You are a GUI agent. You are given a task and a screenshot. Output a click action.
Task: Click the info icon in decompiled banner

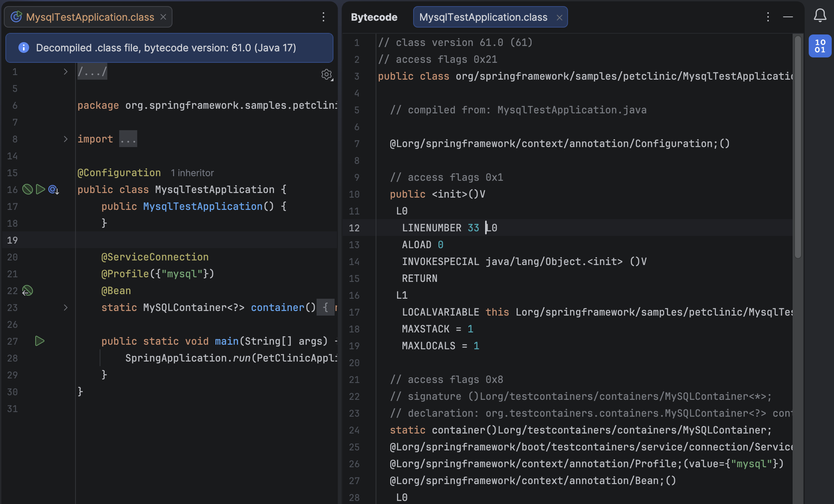click(x=24, y=47)
